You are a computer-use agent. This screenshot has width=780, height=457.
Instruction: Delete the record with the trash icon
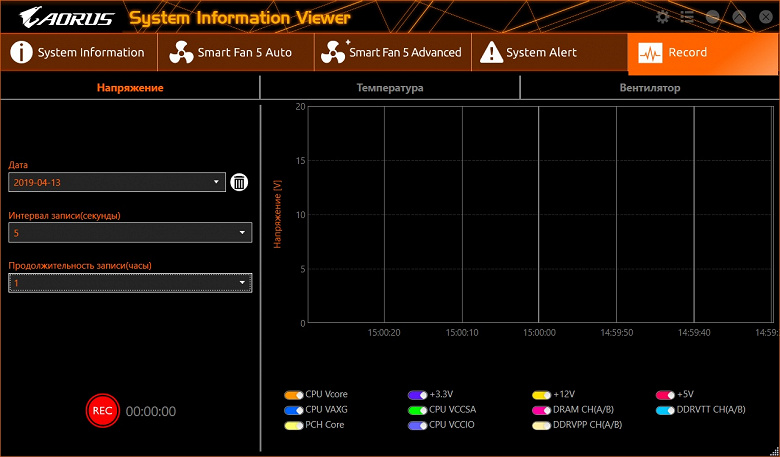coord(240,182)
